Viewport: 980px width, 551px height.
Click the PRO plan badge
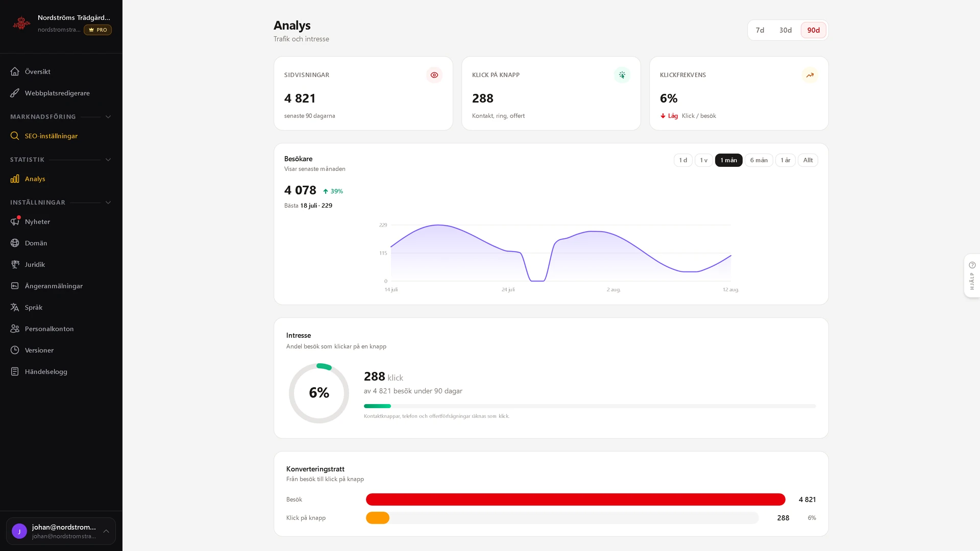97,30
